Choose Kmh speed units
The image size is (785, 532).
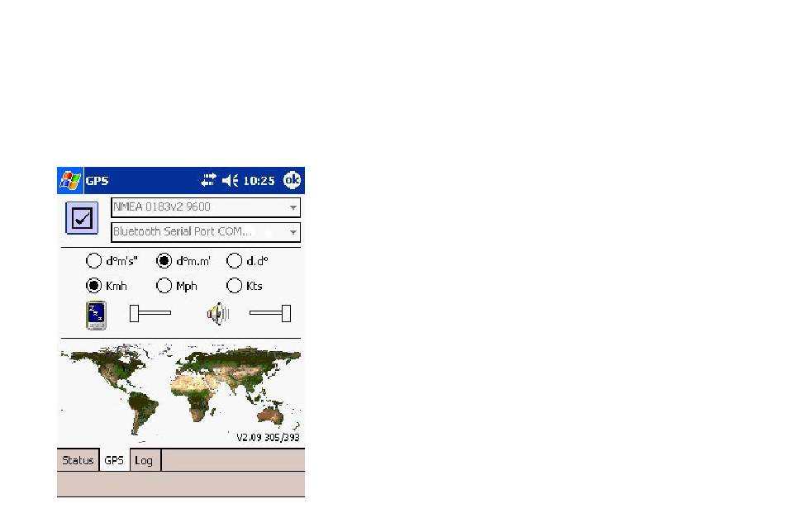tap(93, 285)
